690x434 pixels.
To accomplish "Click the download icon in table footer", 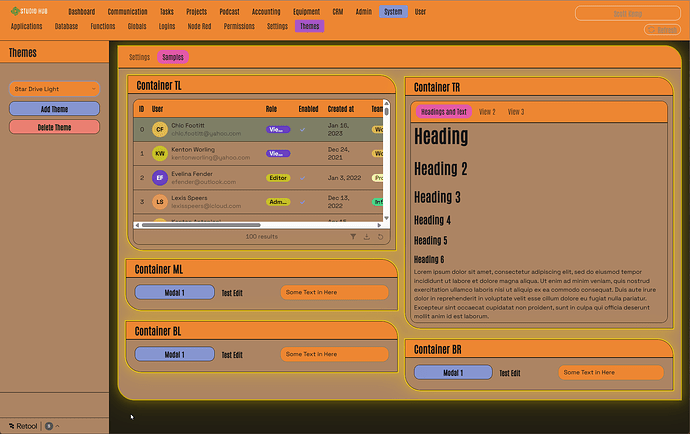I will coord(366,237).
